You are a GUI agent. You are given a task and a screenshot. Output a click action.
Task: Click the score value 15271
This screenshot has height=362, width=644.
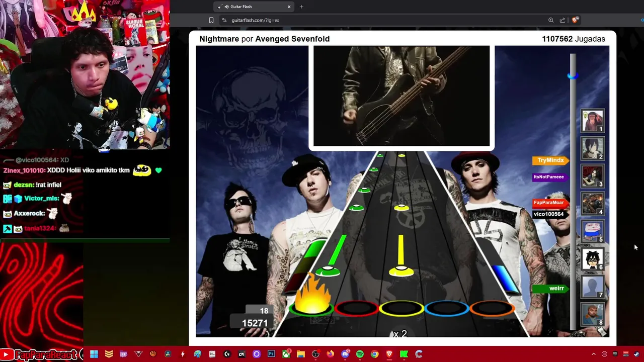point(255,323)
